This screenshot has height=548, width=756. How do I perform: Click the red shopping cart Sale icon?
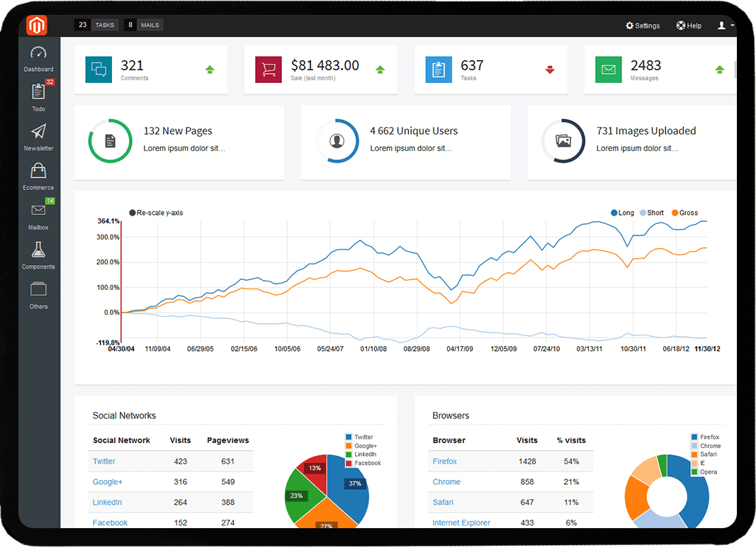(x=269, y=69)
